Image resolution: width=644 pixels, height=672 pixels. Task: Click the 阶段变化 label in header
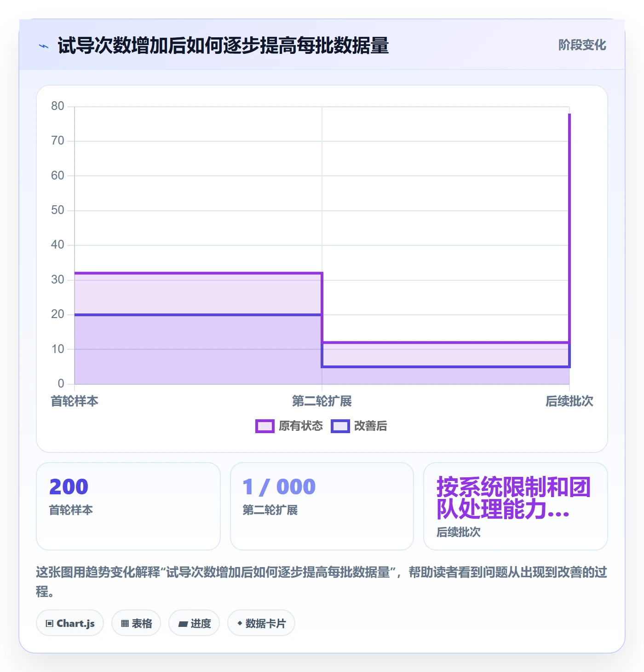582,45
